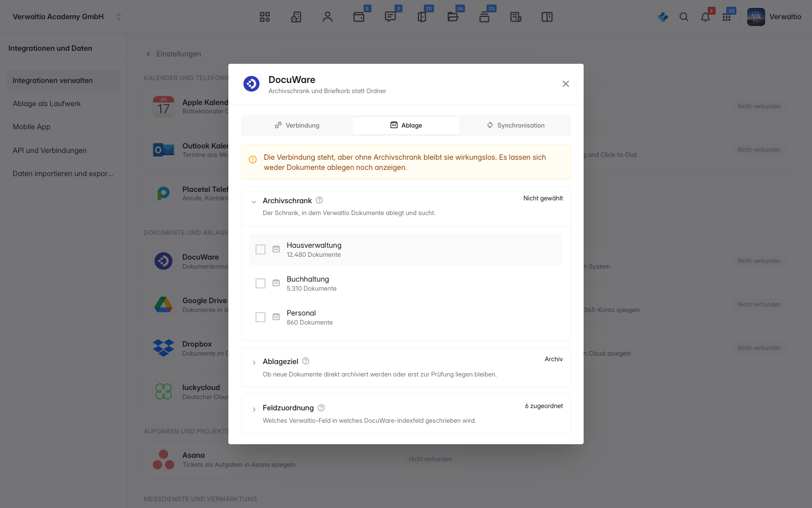The height and width of the screenshot is (508, 812).
Task: Select Integrationen verwalten in sidebar
Action: click(63, 81)
